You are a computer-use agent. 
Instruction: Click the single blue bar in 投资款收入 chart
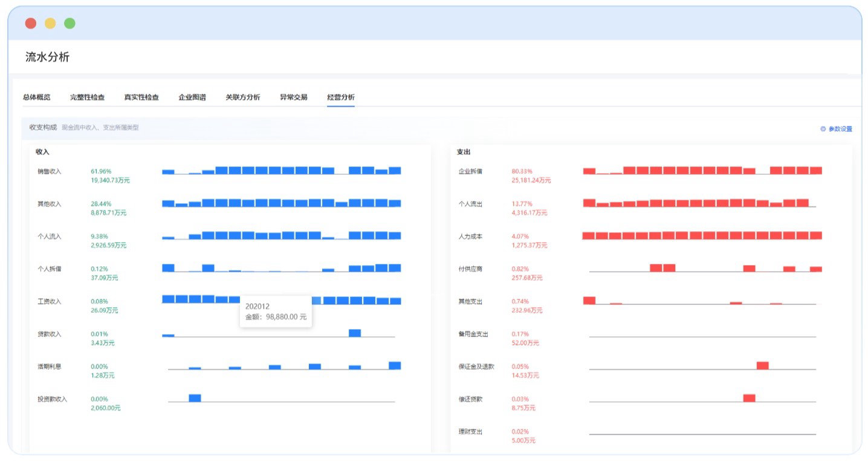[195, 398]
